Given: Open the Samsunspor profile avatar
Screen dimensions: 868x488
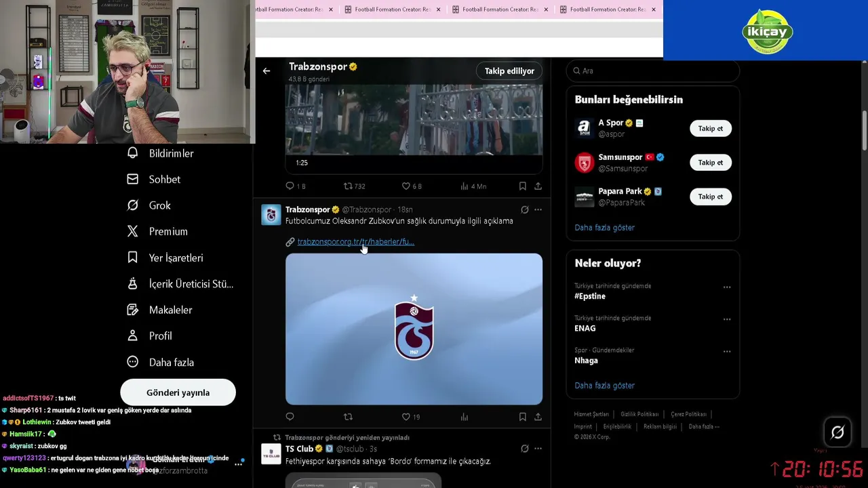Looking at the screenshot, I should [584, 163].
